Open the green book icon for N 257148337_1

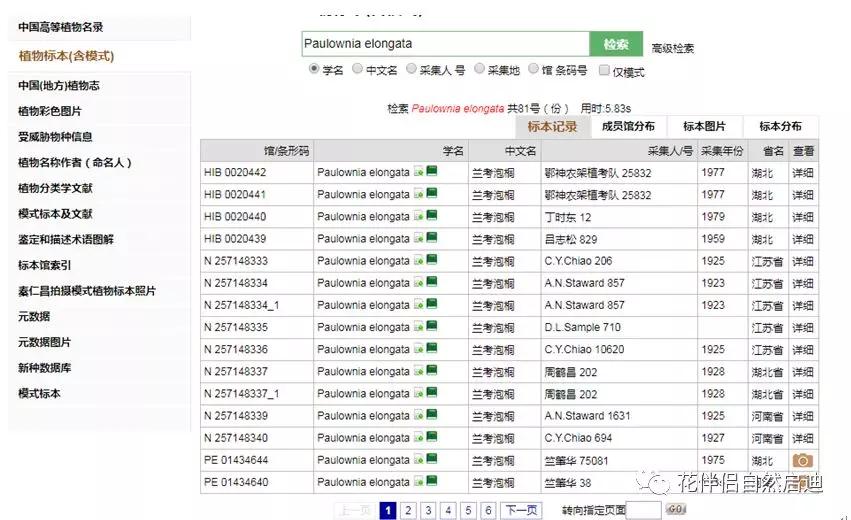[431, 392]
